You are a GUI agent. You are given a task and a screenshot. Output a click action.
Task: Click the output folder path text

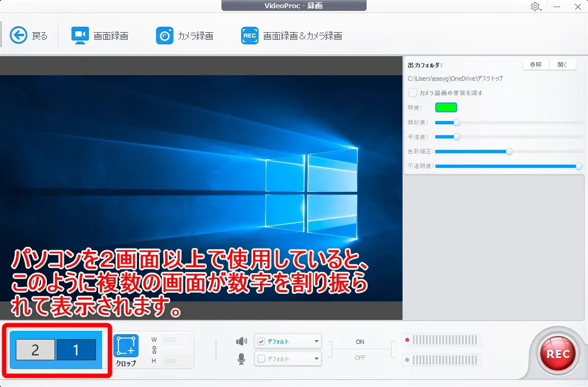tap(455, 78)
